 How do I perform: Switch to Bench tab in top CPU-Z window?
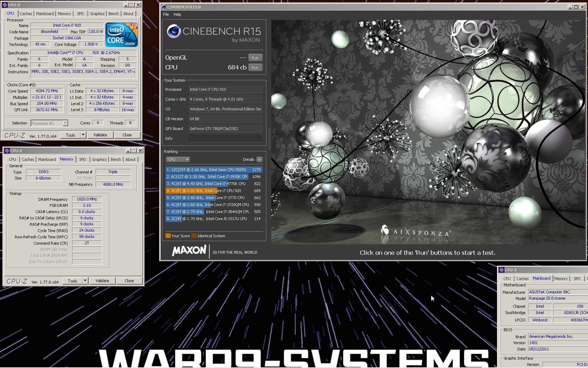[113, 14]
